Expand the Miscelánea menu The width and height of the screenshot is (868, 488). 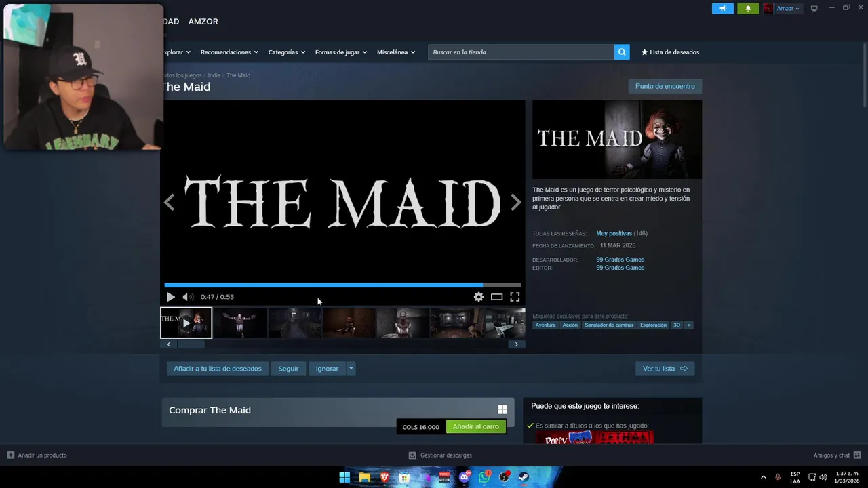(396, 52)
